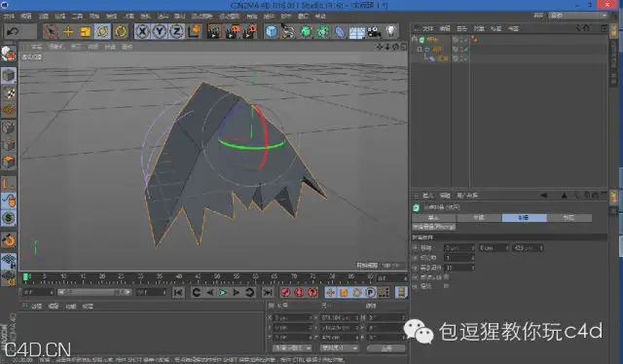Toggle the lower checkbox in object properties
Image resolution: width=623 pixels, height=364 pixels.
pos(446,286)
